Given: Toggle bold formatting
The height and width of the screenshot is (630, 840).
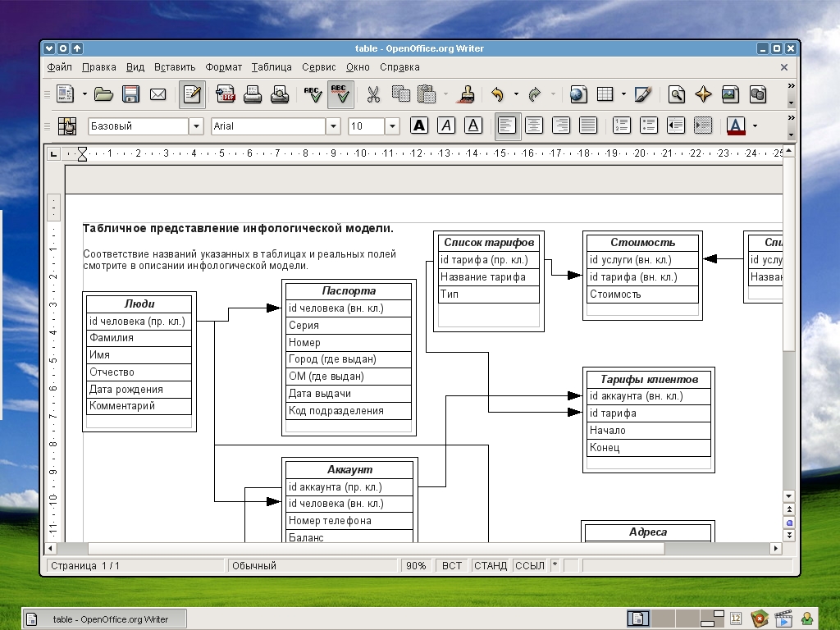Looking at the screenshot, I should tap(419, 126).
